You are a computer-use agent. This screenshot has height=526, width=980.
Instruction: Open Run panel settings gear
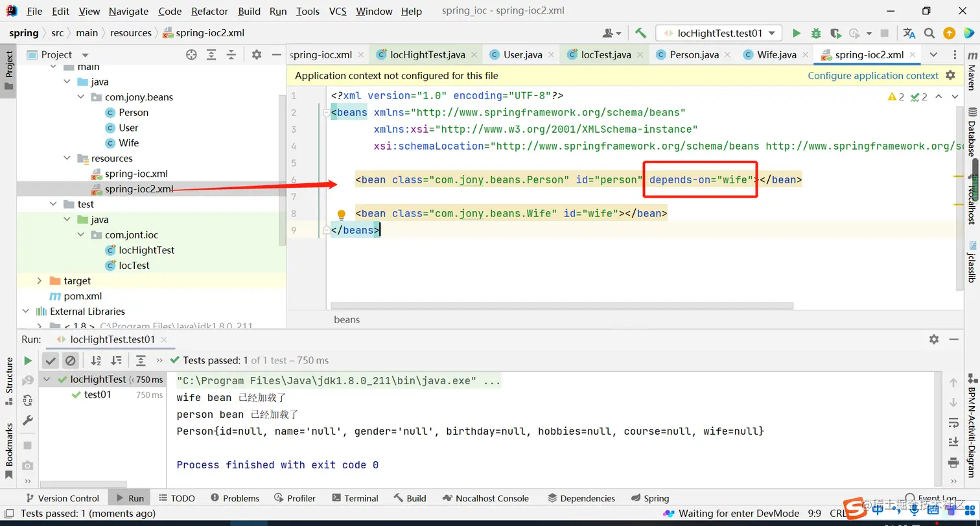(x=934, y=339)
